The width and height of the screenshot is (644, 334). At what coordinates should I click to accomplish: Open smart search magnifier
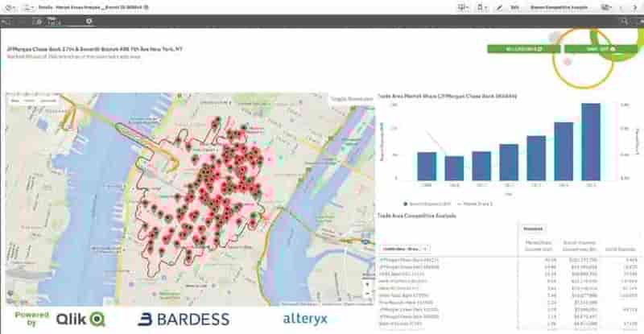coord(624,22)
